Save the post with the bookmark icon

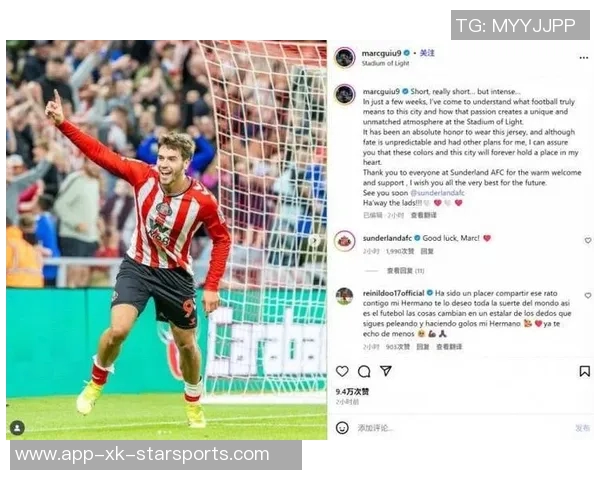point(584,371)
